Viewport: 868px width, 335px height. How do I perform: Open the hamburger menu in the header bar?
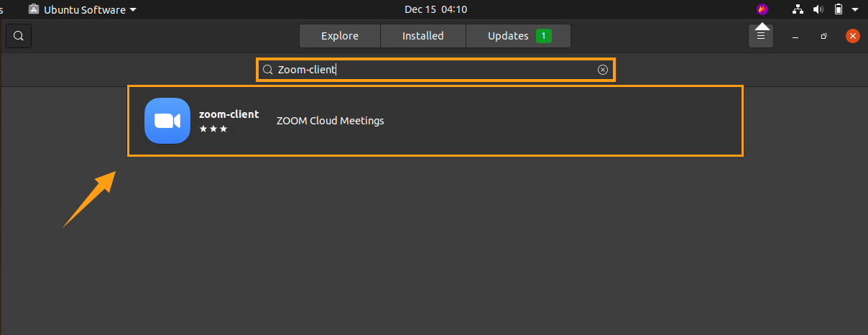[761, 36]
